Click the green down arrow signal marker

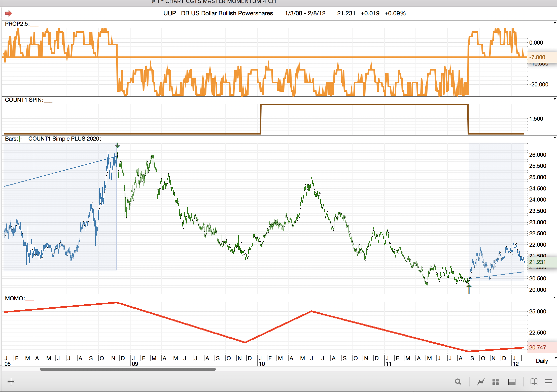point(118,146)
